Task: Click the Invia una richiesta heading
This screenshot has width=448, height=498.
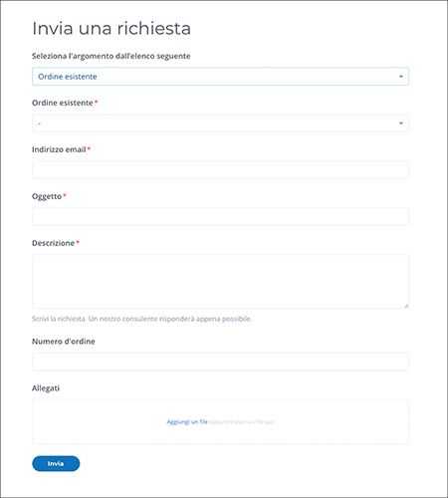Action: 112,28
